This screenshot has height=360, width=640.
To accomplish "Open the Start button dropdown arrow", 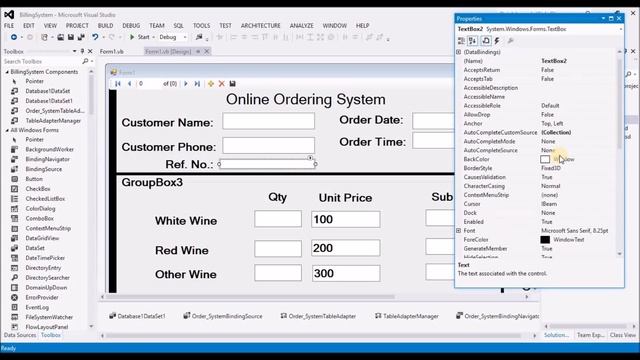I will click(153, 37).
